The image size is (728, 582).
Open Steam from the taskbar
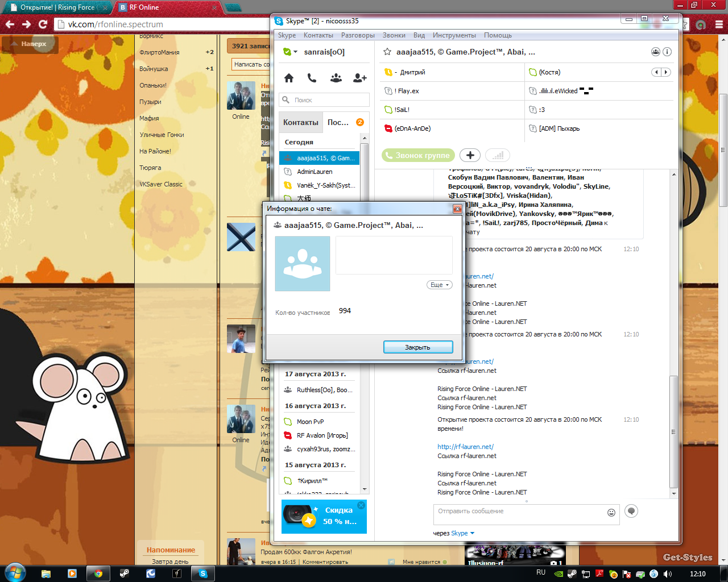pos(125,573)
